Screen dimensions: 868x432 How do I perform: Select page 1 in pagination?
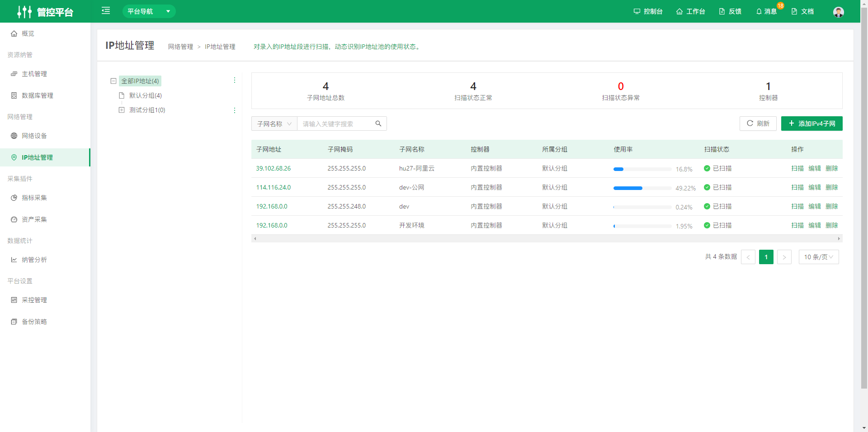[766, 257]
